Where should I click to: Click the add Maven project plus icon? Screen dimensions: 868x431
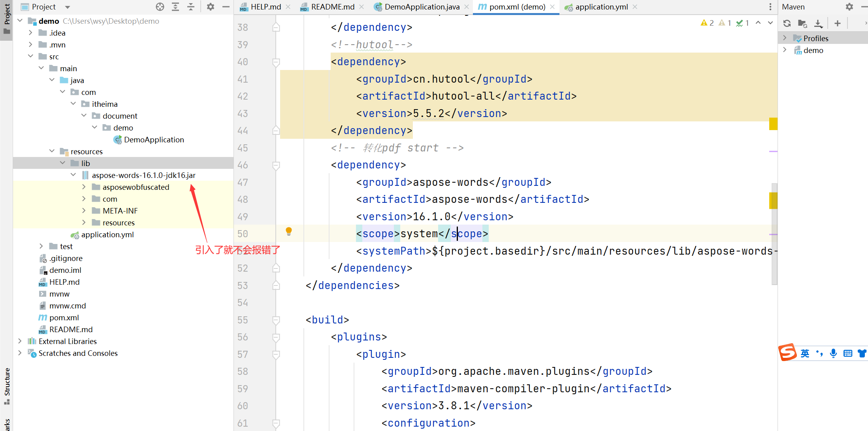pyautogui.click(x=837, y=23)
